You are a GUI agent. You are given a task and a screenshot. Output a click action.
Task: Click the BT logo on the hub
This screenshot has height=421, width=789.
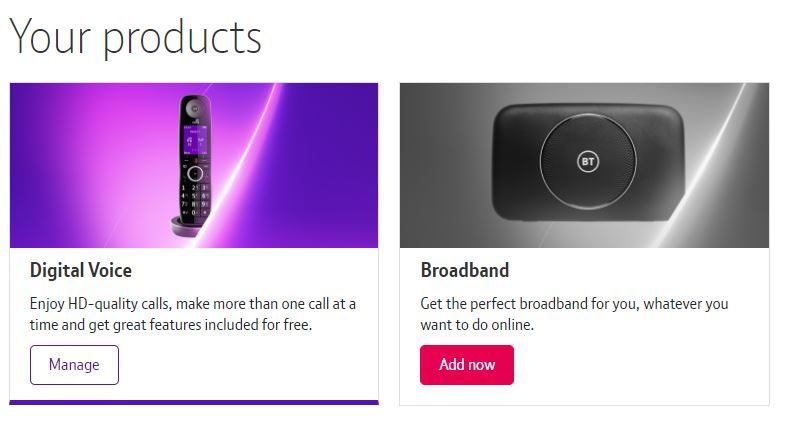[588, 162]
